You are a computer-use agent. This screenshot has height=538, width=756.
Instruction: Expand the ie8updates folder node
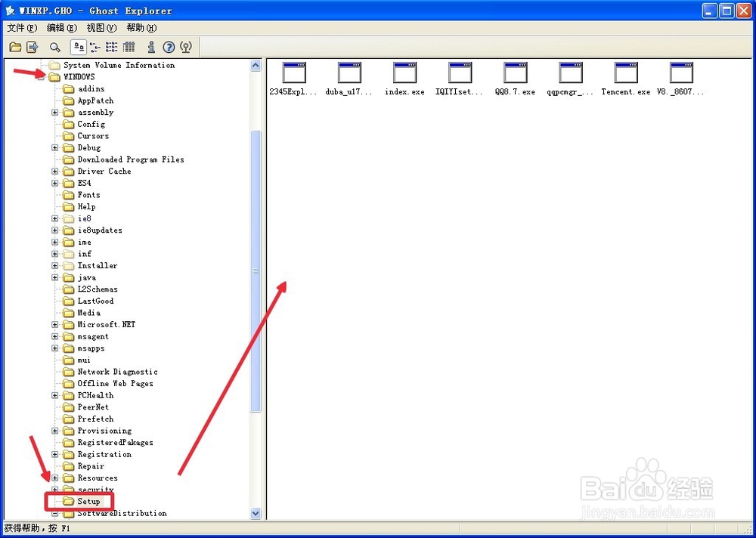pos(55,230)
